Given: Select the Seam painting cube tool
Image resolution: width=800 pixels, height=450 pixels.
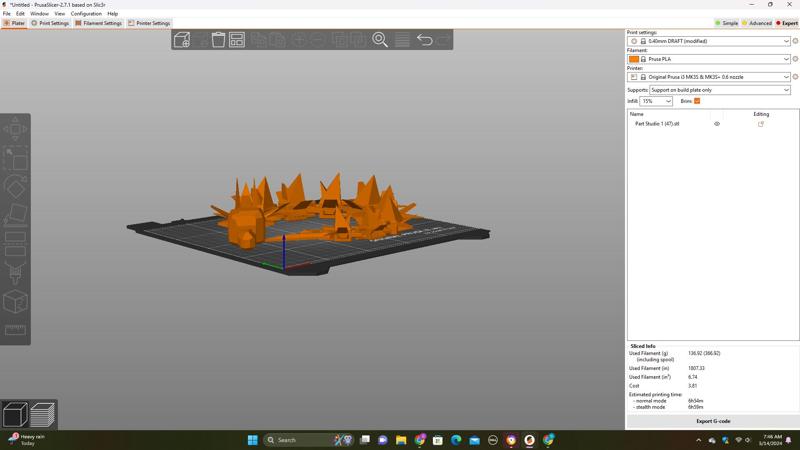Looking at the screenshot, I should [x=15, y=302].
